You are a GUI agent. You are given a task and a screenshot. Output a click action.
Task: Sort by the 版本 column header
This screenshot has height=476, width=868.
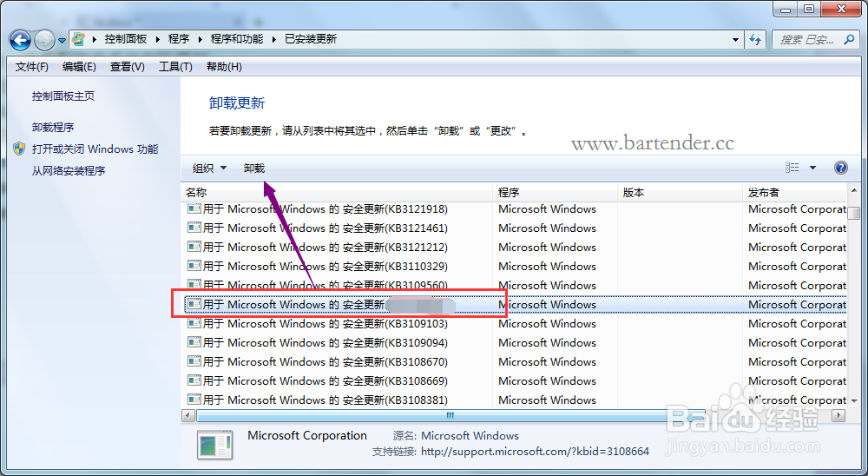(680, 193)
